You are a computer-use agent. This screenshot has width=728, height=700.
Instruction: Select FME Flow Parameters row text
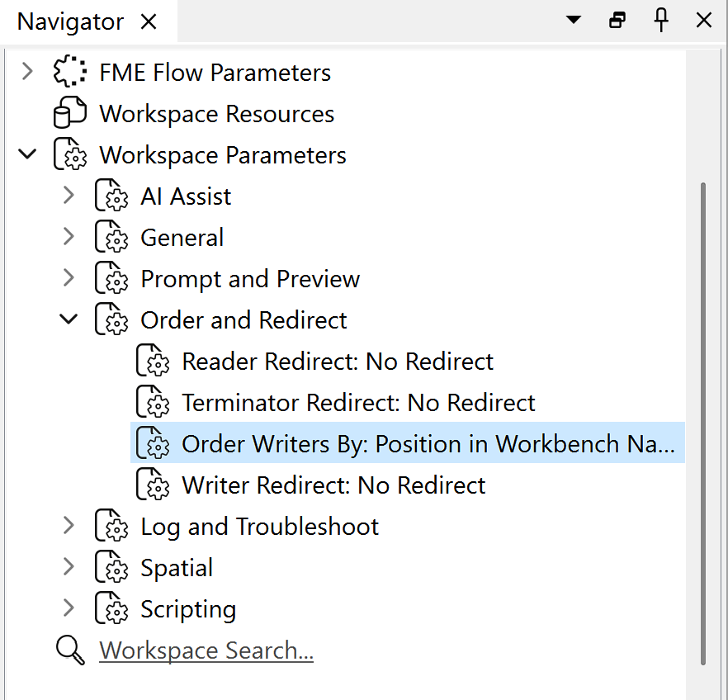[x=215, y=73]
